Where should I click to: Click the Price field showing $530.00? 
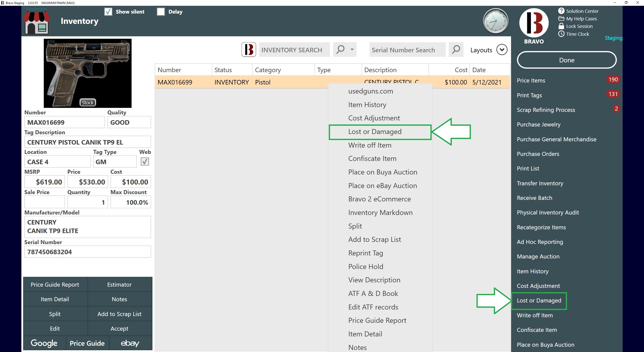pos(88,182)
